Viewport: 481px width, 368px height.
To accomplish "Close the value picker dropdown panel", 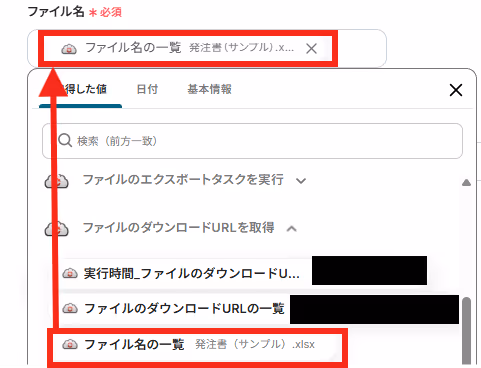I will (x=456, y=90).
